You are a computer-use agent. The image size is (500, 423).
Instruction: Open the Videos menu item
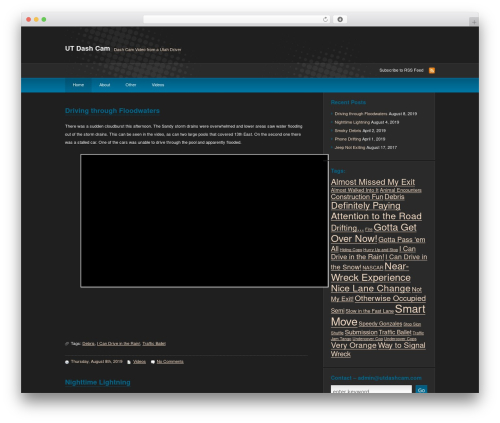tap(158, 85)
